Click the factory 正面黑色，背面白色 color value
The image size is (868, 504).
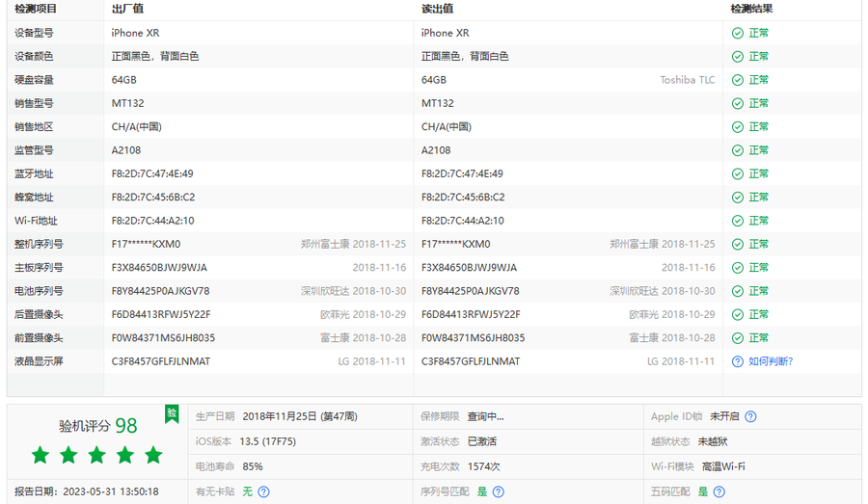155,57
